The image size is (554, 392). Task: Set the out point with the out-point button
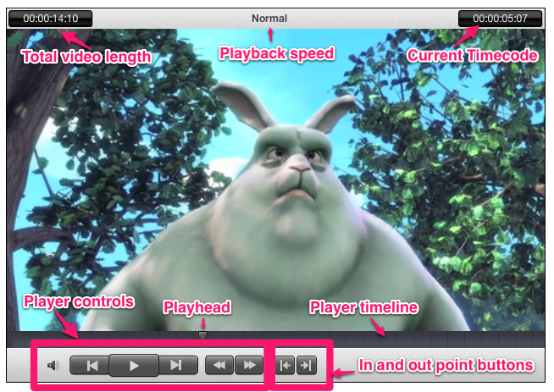[307, 365]
